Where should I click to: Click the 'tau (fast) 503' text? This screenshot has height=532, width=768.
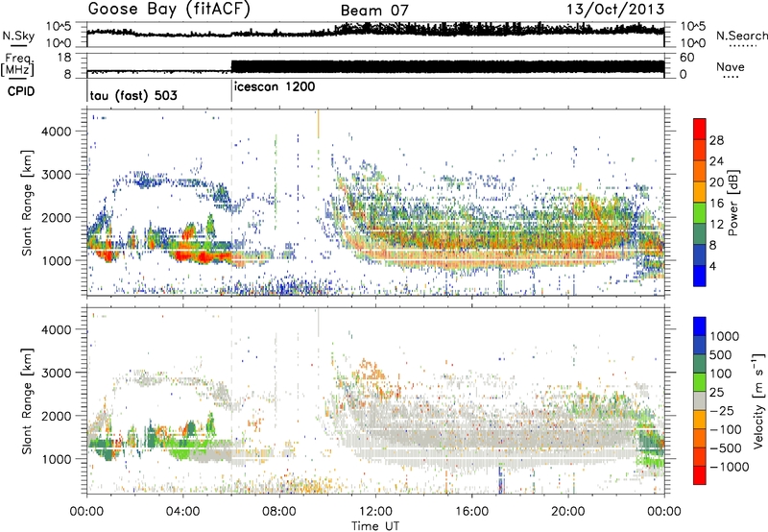pyautogui.click(x=133, y=95)
